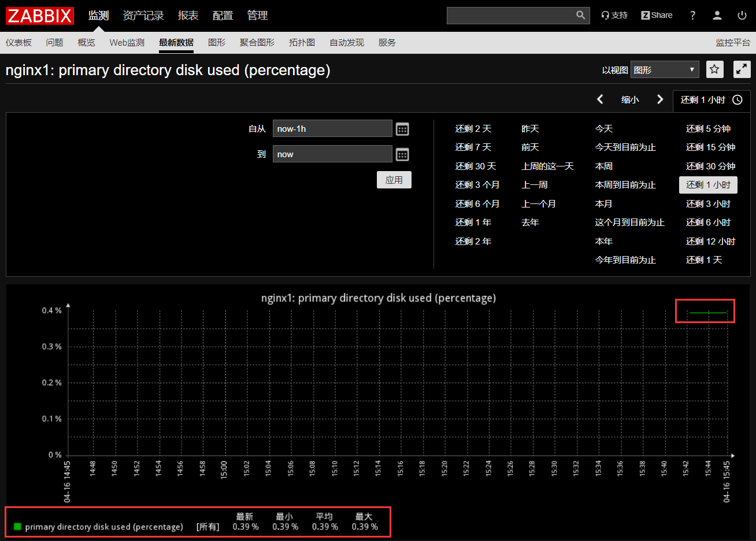Screen dimensions: 756x541
Task: Go to previous time period arrow
Action: click(x=600, y=99)
